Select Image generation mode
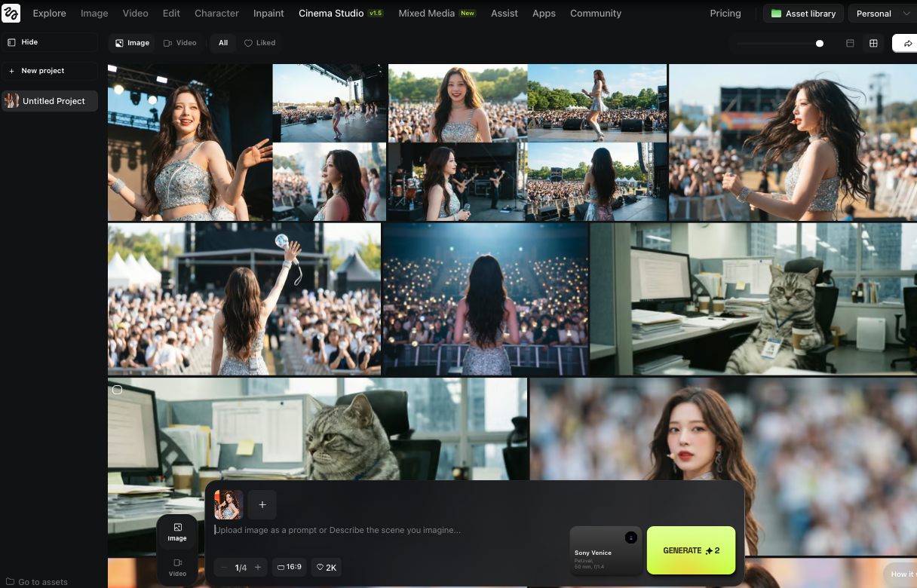 177,532
